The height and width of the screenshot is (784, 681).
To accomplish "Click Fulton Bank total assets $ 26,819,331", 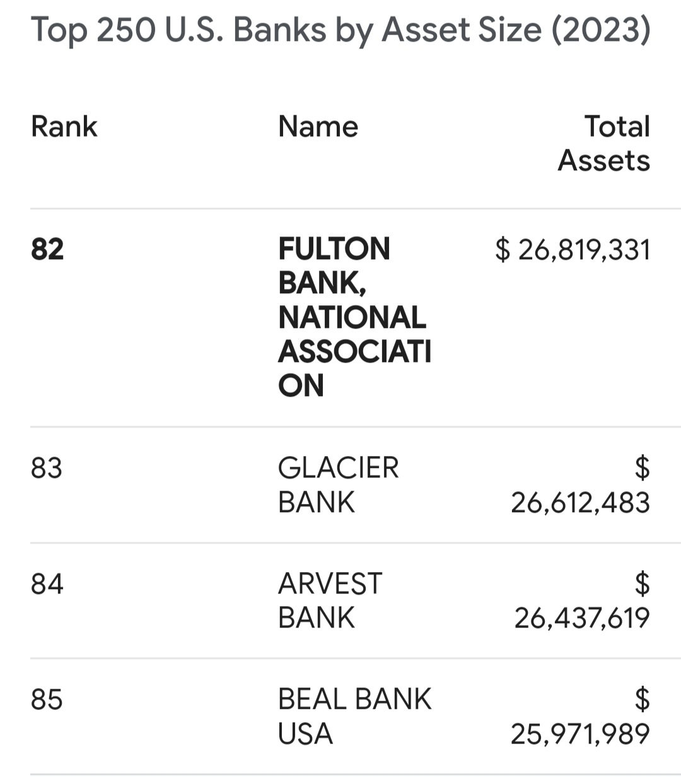I will pyautogui.click(x=573, y=249).
